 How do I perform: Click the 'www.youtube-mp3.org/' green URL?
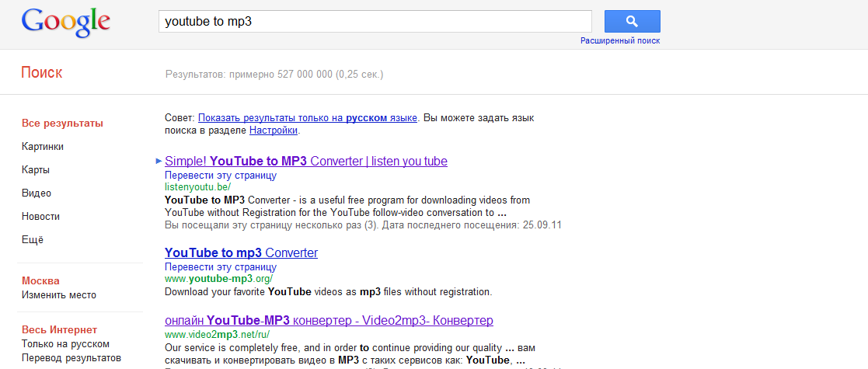click(218, 279)
